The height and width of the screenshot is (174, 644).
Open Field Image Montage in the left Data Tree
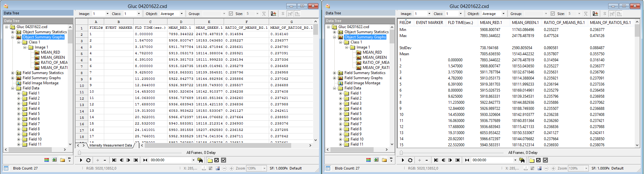click(40, 83)
